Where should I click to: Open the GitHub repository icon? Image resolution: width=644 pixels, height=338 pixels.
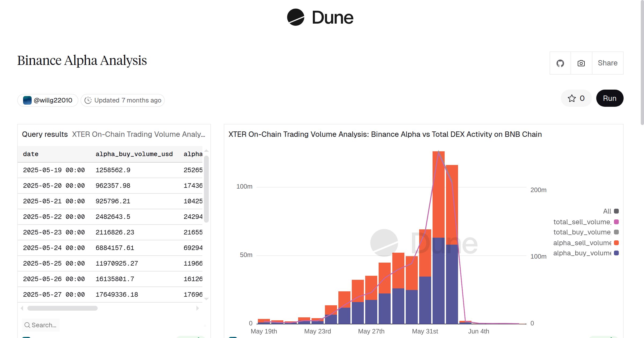click(560, 63)
